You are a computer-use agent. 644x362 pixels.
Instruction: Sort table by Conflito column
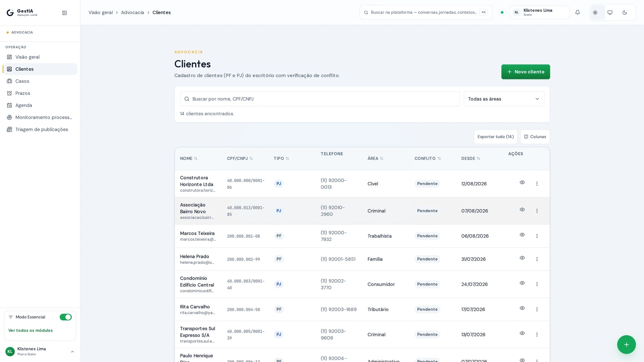click(x=428, y=159)
